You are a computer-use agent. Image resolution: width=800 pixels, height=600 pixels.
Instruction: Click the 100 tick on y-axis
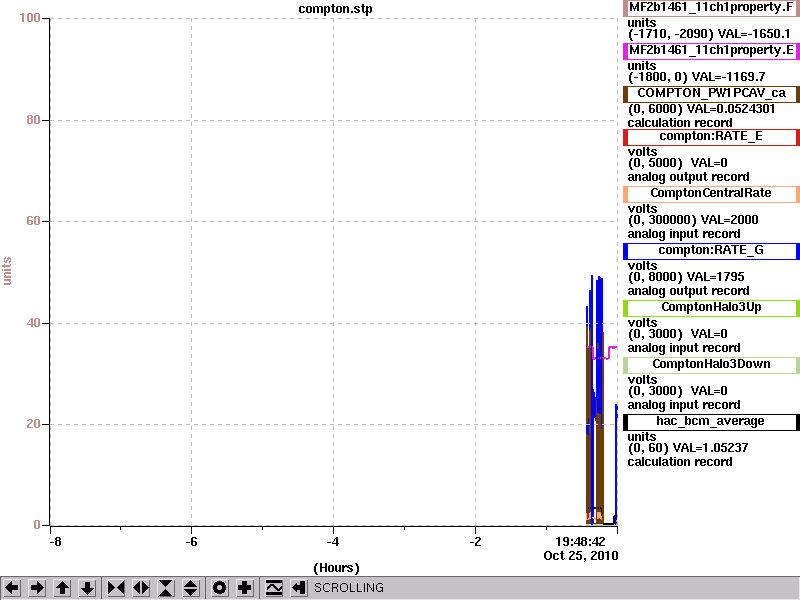click(30, 18)
